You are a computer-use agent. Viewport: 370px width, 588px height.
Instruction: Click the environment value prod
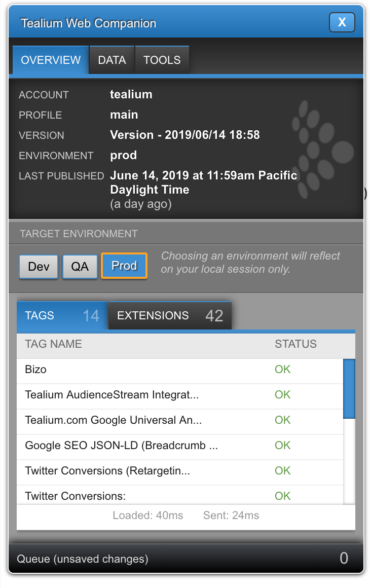123,156
